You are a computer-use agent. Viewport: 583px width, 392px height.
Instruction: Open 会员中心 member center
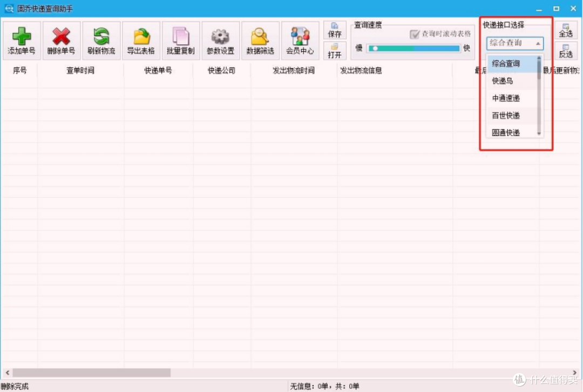click(x=300, y=40)
